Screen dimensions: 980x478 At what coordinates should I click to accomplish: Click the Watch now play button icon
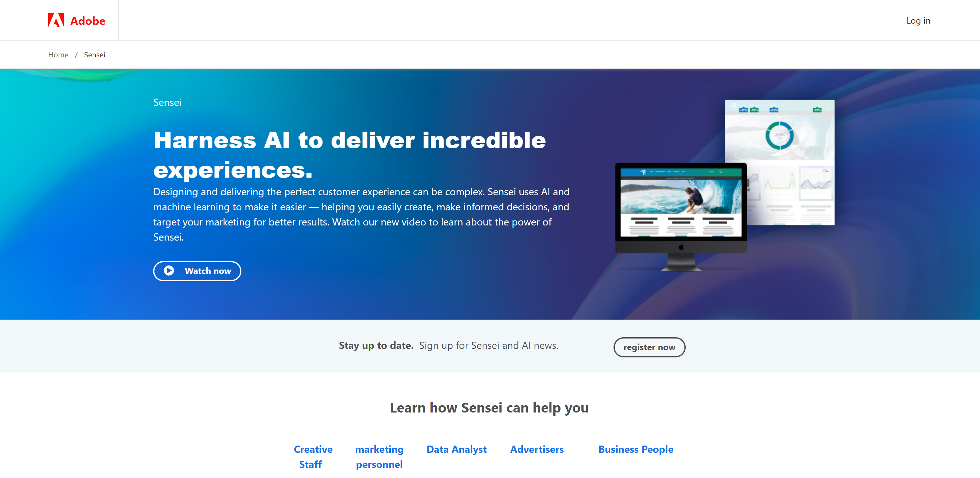coord(170,270)
